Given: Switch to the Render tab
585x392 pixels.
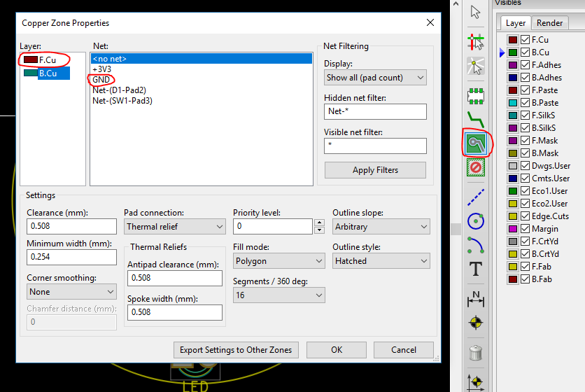Looking at the screenshot, I should pos(549,23).
